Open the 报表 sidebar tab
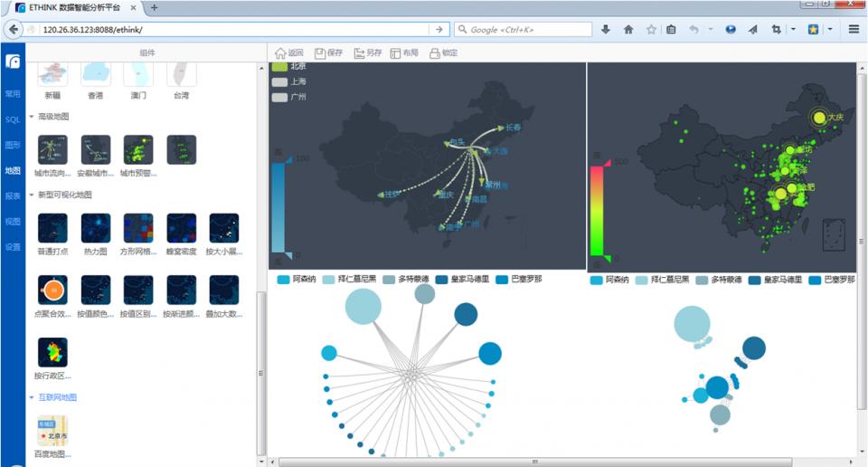This screenshot has height=467, width=868. click(x=13, y=196)
